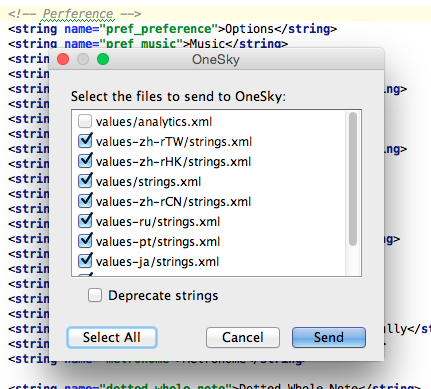Uncheck values-zh-rTW/strings.xml checkbox
431x389 pixels.
85,141
